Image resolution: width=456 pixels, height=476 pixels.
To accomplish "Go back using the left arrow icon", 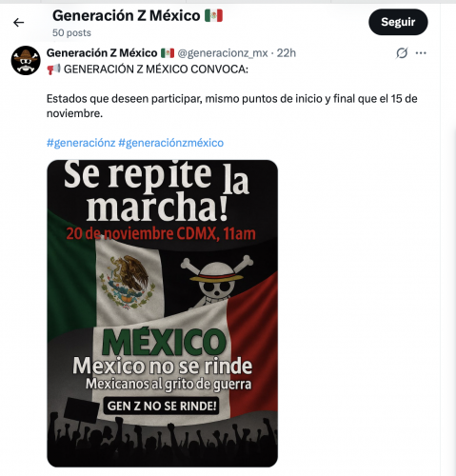I will [x=19, y=23].
